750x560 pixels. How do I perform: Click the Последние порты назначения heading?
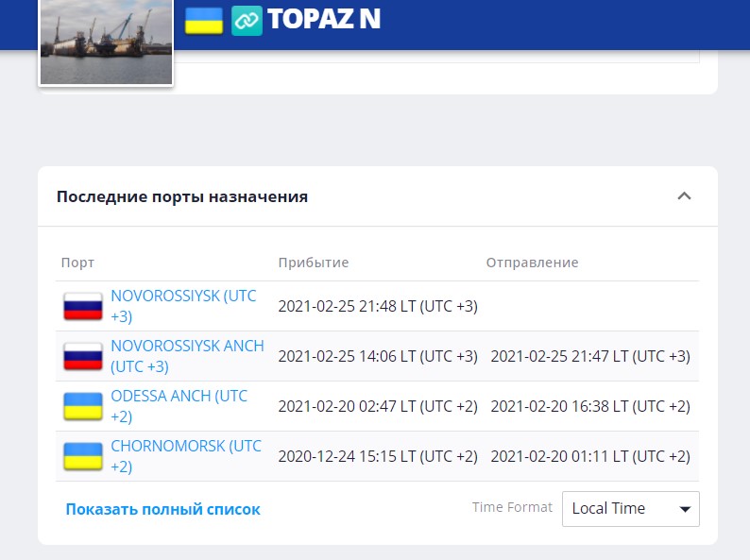click(x=181, y=196)
